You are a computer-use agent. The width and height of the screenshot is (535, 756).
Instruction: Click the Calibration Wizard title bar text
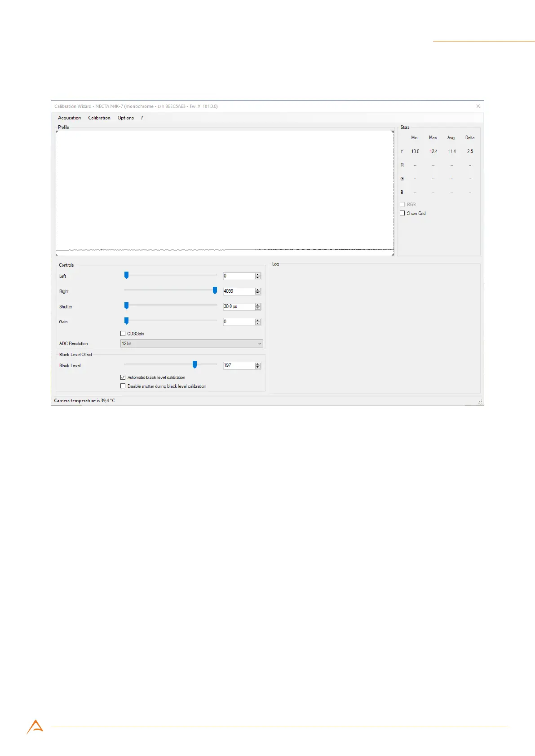click(136, 106)
